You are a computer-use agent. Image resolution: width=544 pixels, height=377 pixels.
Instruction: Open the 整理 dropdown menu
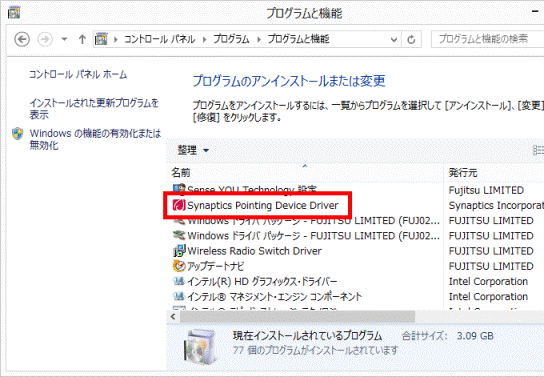click(x=193, y=150)
